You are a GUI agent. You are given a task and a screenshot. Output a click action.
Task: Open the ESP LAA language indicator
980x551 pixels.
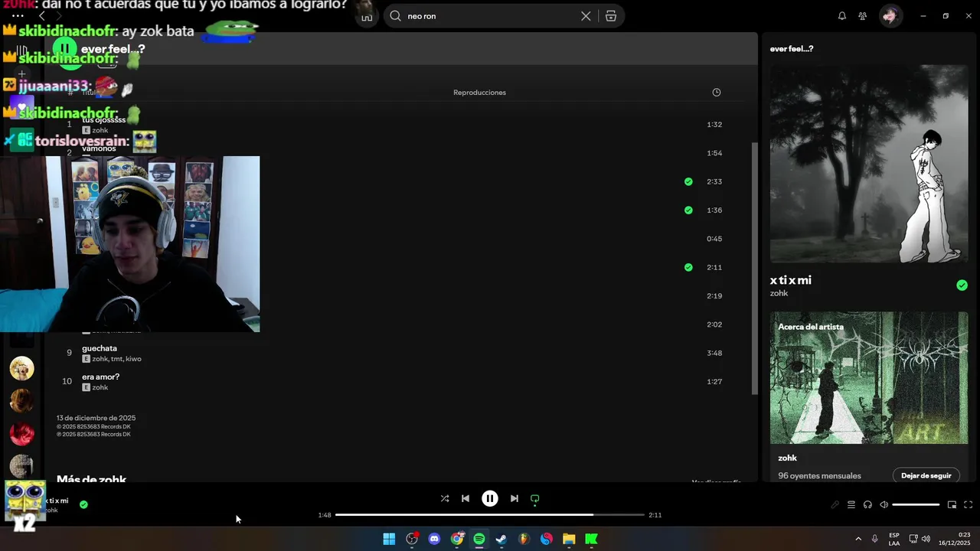tap(894, 539)
